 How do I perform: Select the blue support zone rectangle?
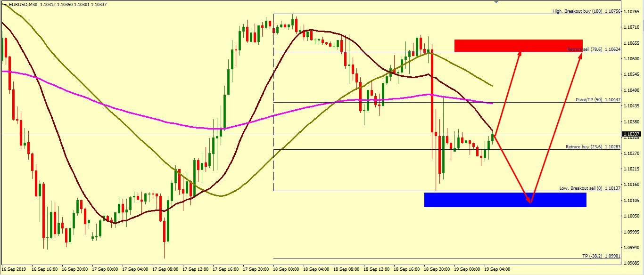(505, 200)
